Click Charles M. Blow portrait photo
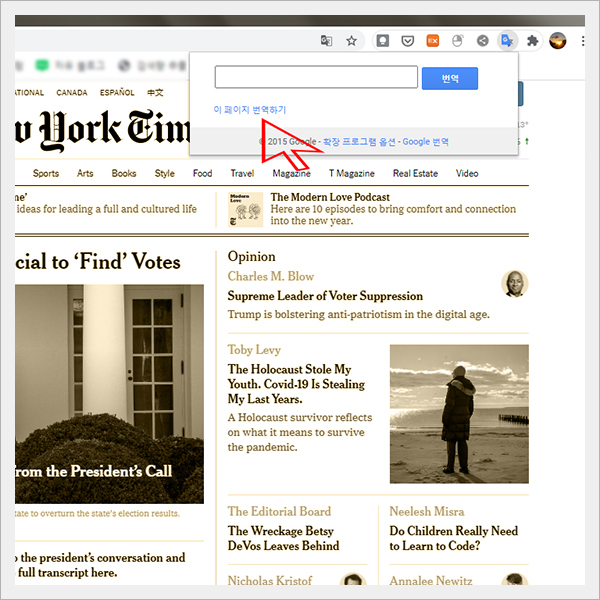Viewport: 600px width, 600px height. point(515,284)
